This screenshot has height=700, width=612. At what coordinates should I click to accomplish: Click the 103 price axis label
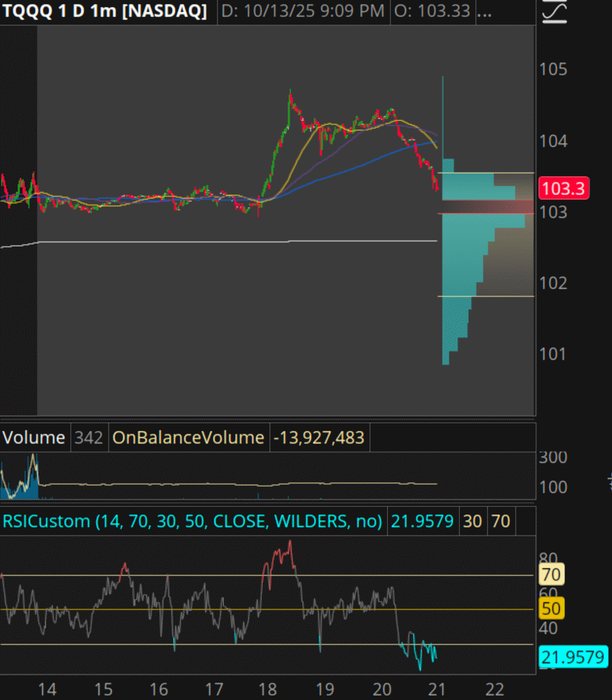click(553, 212)
